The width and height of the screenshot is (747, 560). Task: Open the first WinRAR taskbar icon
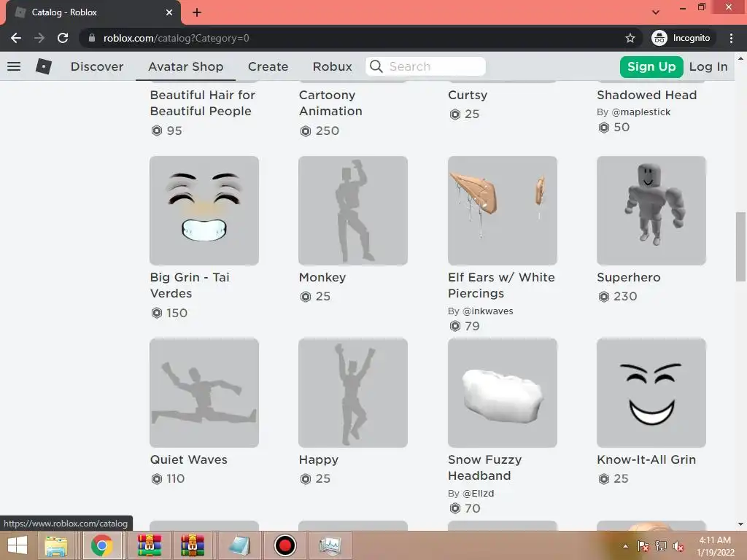pyautogui.click(x=149, y=545)
